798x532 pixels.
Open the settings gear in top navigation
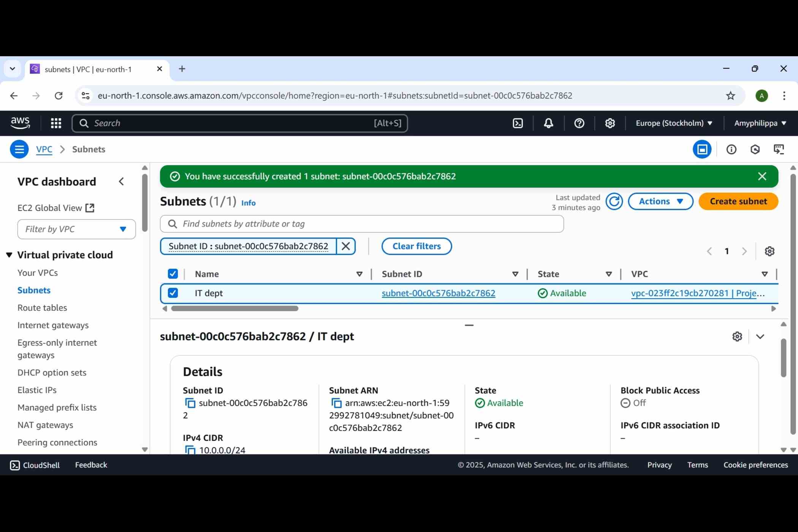[x=610, y=123]
